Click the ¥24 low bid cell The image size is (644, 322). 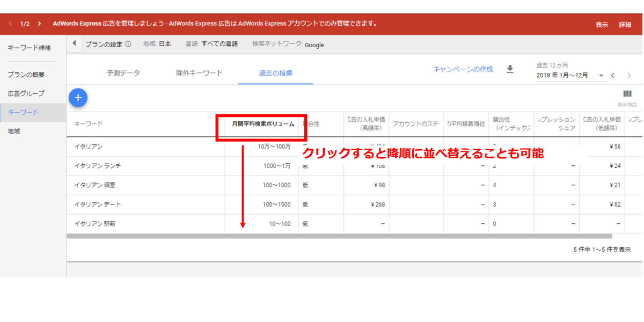pyautogui.click(x=615, y=166)
